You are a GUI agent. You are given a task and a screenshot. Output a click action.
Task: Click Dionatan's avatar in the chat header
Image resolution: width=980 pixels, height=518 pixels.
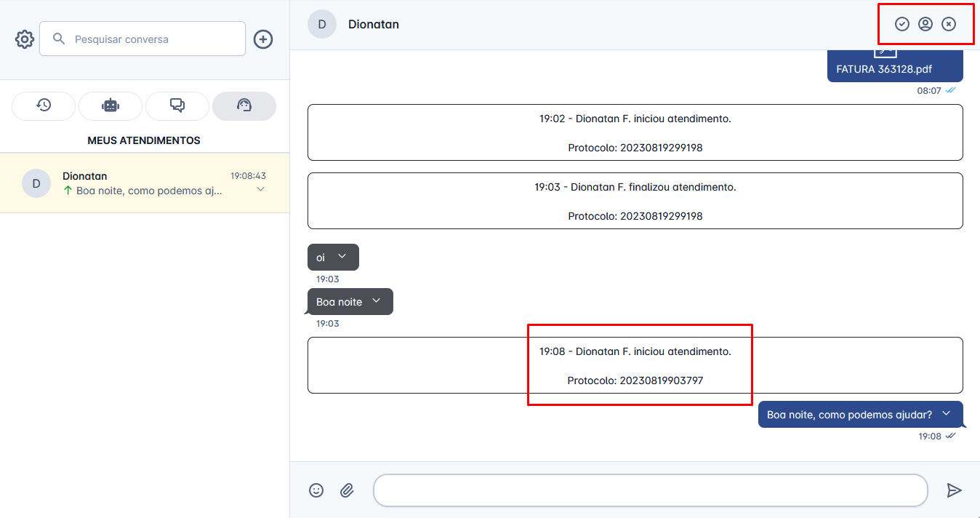(322, 24)
